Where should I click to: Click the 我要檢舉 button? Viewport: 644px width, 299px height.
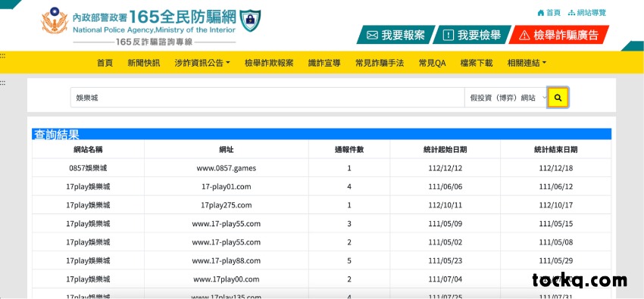(x=472, y=35)
